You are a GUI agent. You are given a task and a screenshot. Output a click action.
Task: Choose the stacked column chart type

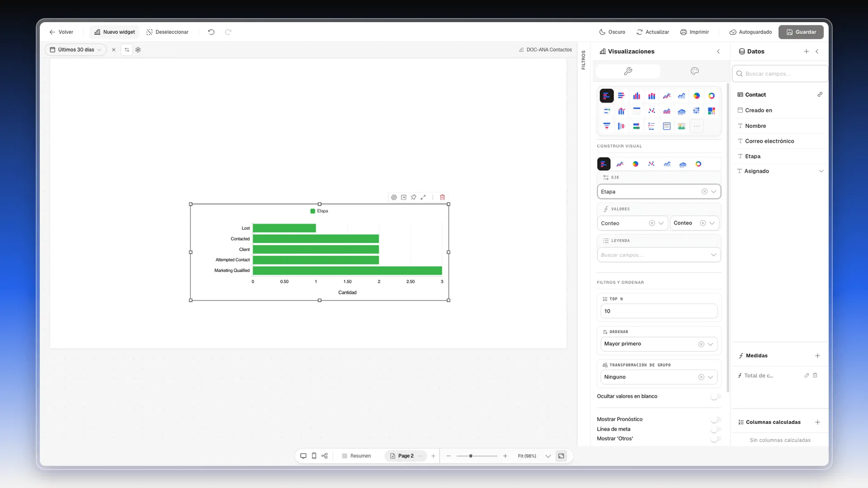[651, 96]
